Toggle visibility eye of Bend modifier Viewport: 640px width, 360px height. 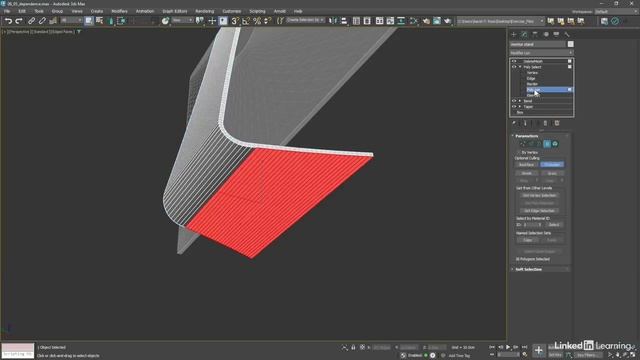click(x=514, y=101)
